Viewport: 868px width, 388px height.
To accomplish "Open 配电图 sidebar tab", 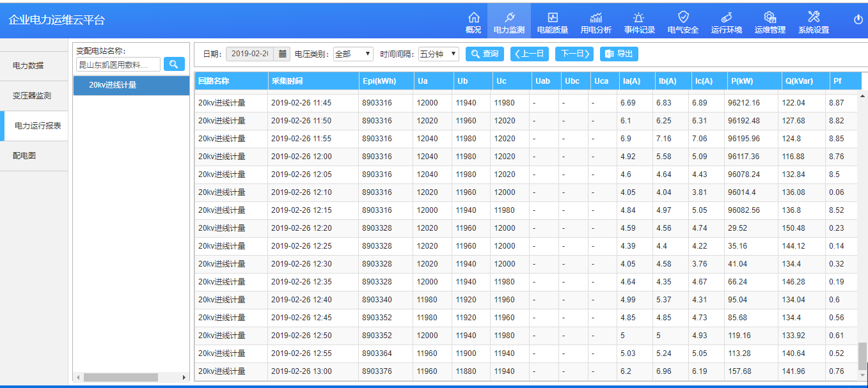I will coord(34,156).
